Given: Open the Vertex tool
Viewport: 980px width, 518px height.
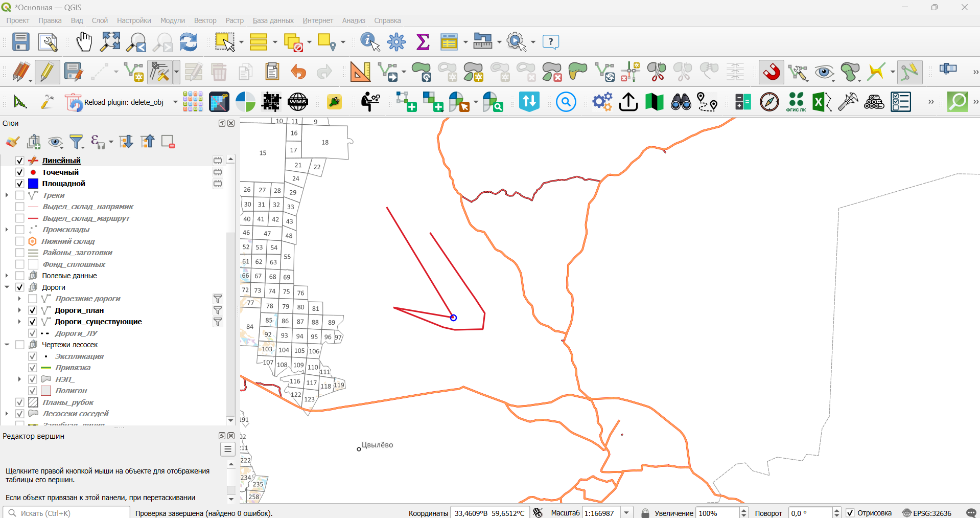Looking at the screenshot, I should click(x=160, y=72).
